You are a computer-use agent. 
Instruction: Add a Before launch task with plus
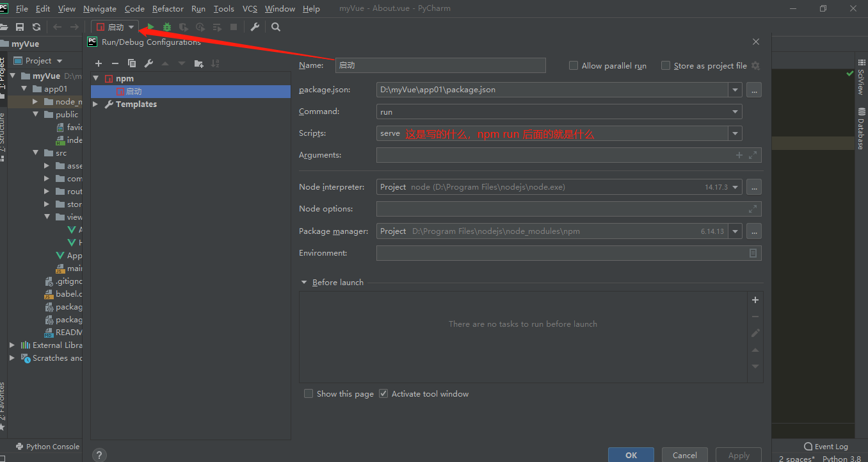(x=755, y=300)
